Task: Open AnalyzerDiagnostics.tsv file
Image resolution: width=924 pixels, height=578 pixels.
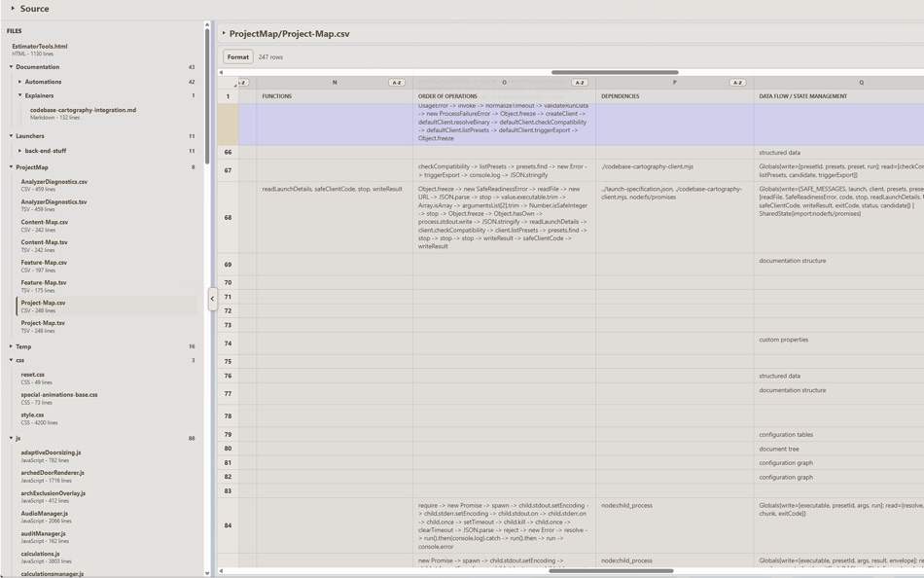Action: point(54,205)
